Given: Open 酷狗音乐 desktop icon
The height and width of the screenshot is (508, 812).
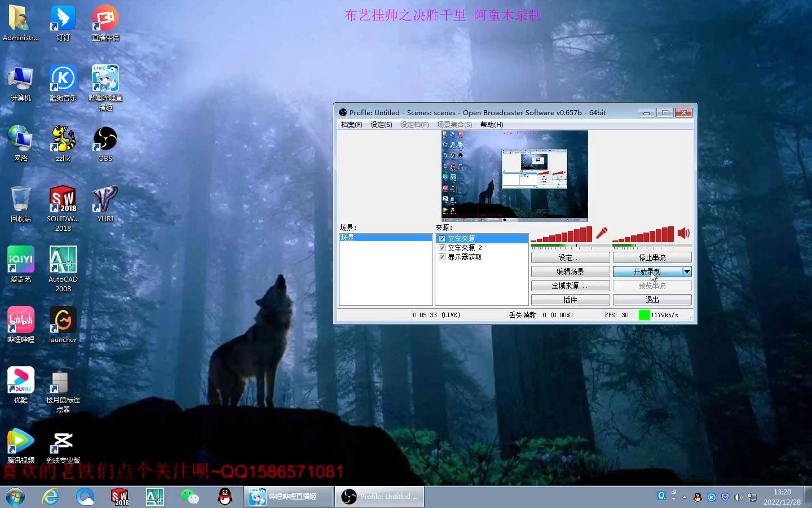Looking at the screenshot, I should coord(63,84).
